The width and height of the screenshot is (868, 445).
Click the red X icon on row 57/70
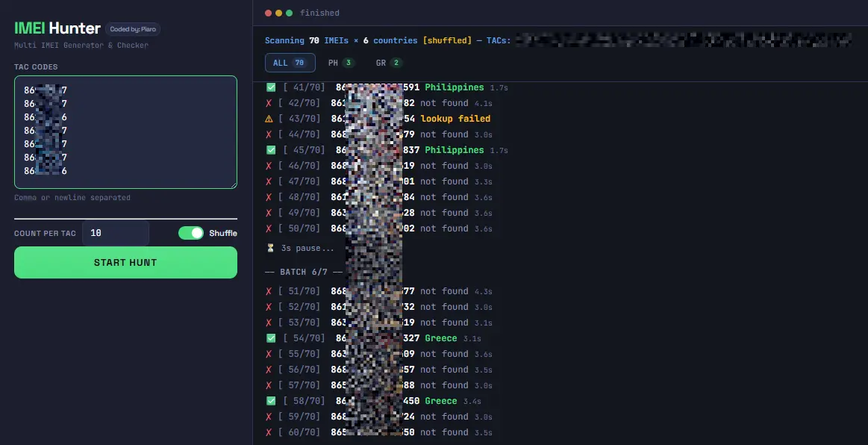(x=269, y=385)
